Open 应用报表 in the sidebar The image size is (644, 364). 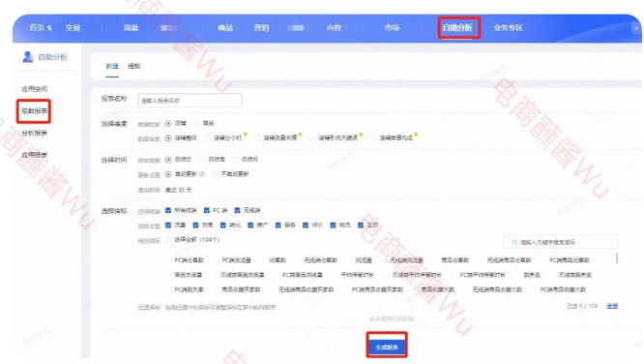point(35,155)
